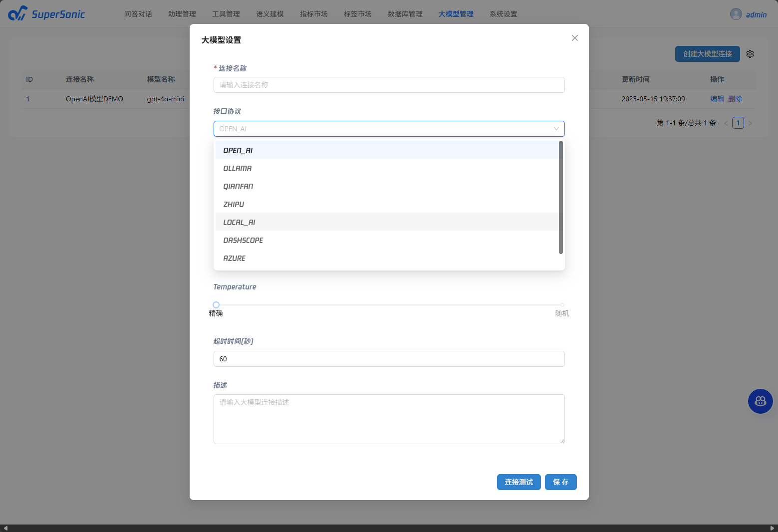778x532 pixels.
Task: Open 系统设置 menu item
Action: pos(504,14)
